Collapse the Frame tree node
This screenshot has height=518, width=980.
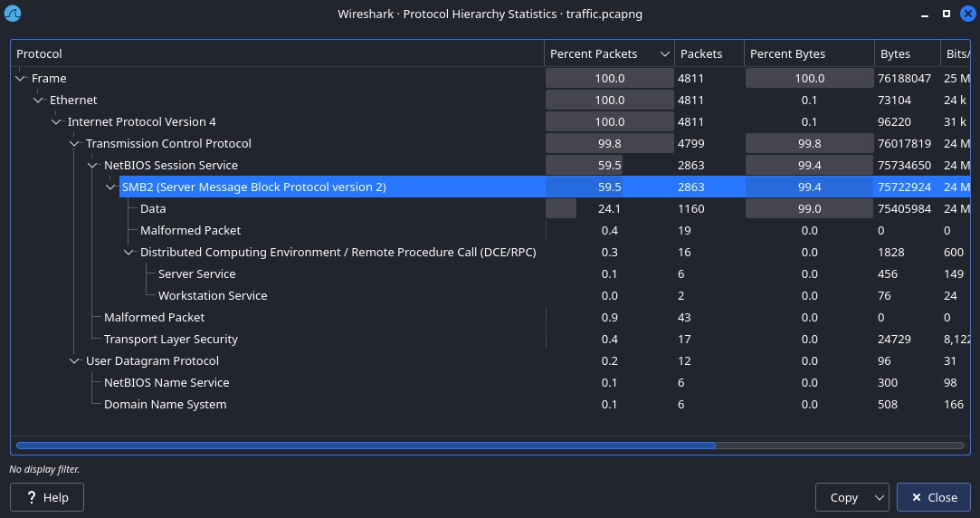click(20, 79)
